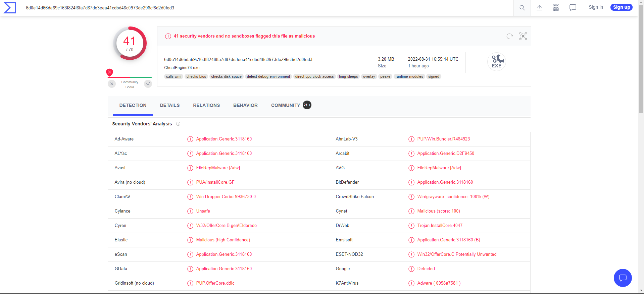This screenshot has height=294, width=644.
Task: Click the page vertical scrollbar
Action: pos(641,59)
